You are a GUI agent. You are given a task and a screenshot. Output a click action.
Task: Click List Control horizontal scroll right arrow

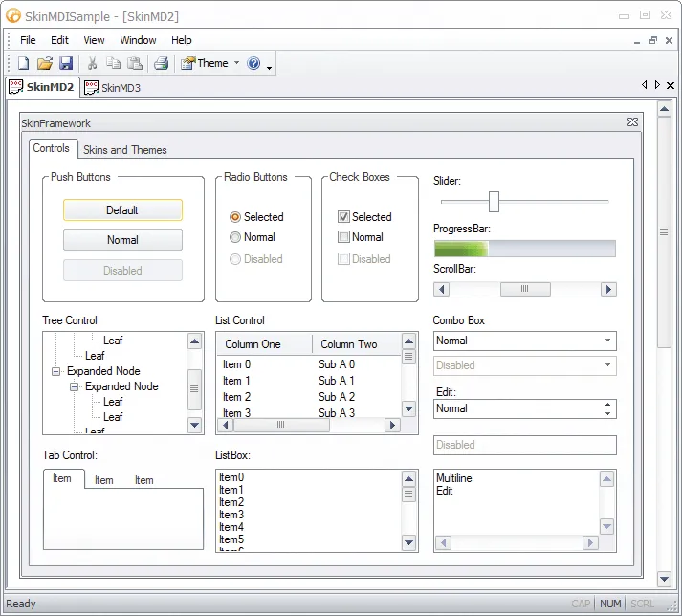pyautogui.click(x=392, y=425)
